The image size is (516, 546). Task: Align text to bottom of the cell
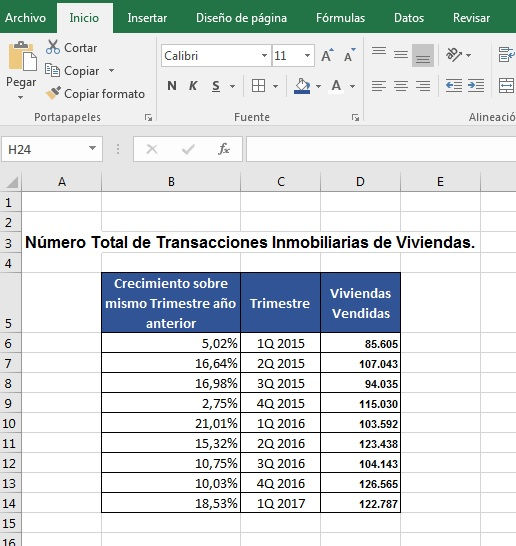pos(423,55)
